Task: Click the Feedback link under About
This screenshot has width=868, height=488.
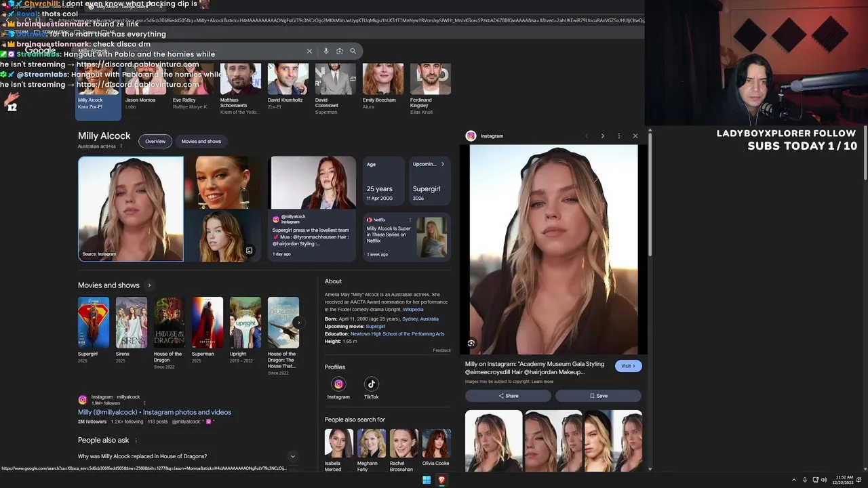Action: point(442,350)
